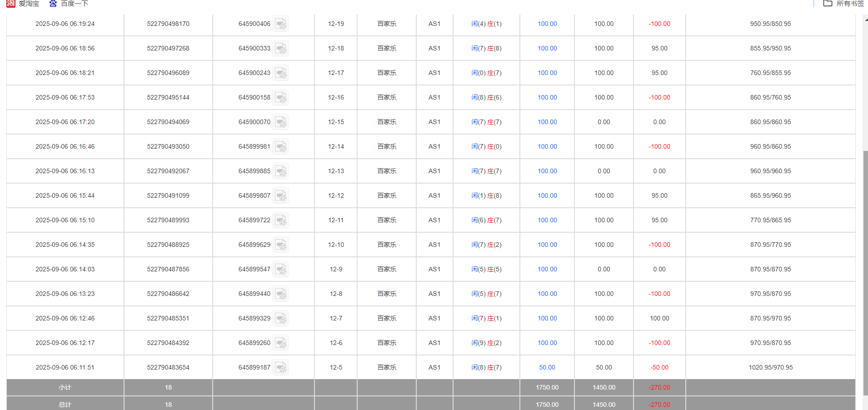Image resolution: width=868 pixels, height=410 pixels.
Task: Click the 小计 subtotal row
Action: click(x=65, y=387)
